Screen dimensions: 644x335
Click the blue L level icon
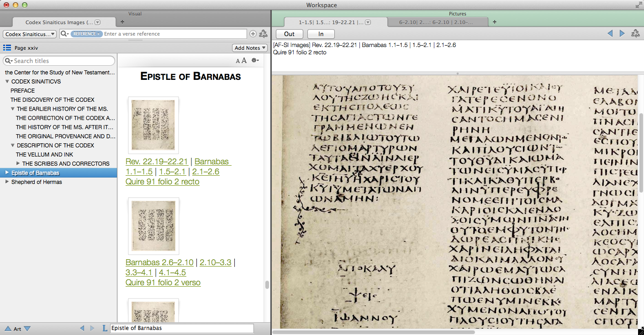pyautogui.click(x=105, y=328)
